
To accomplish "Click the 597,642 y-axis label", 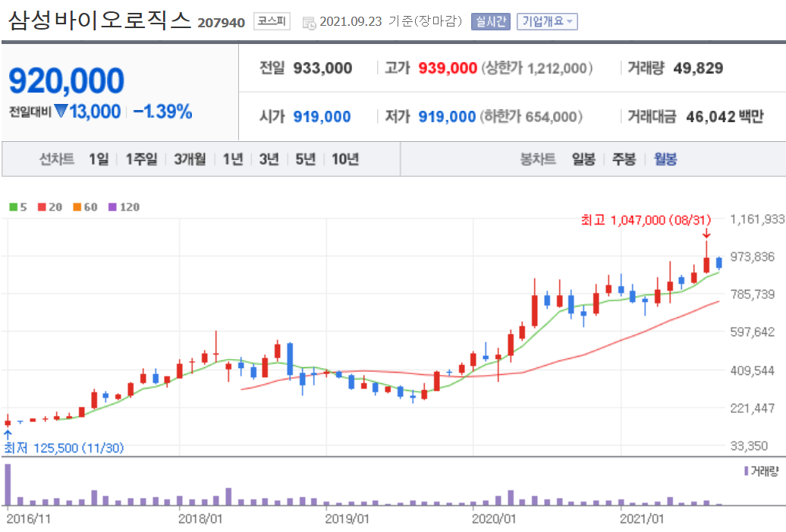I will click(753, 332).
